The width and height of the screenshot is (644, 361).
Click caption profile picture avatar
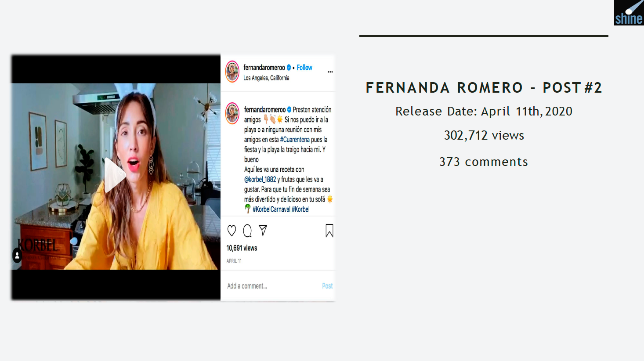coord(232,113)
